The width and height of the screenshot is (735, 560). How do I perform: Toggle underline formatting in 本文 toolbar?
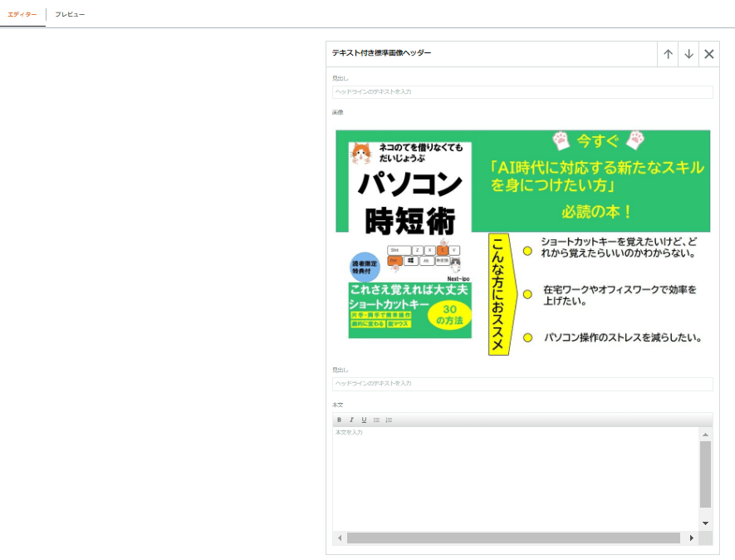pos(364,420)
